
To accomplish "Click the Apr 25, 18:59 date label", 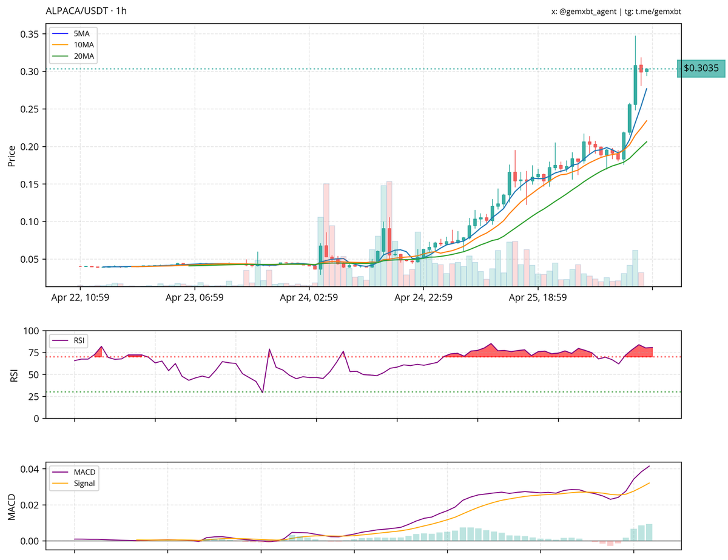I will 538,298.
